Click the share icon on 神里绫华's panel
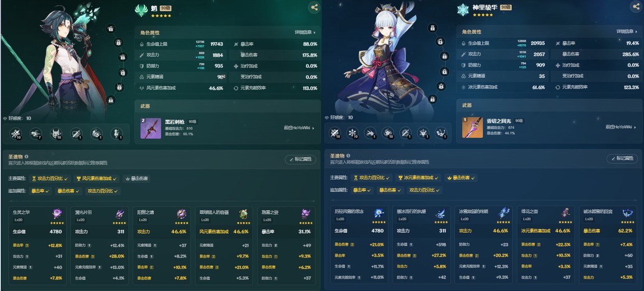 [636, 7]
